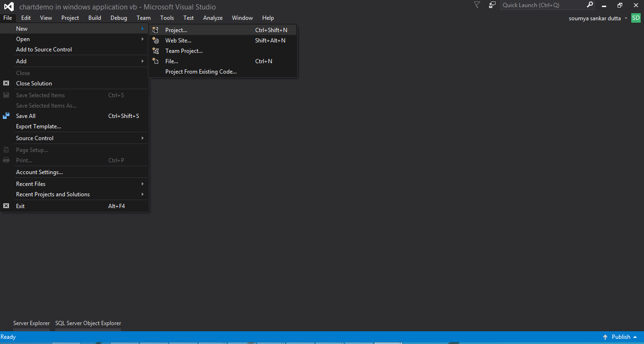The width and height of the screenshot is (644, 344).
Task: Click the soumya sankar dutta account link
Action: pyautogui.click(x=595, y=18)
